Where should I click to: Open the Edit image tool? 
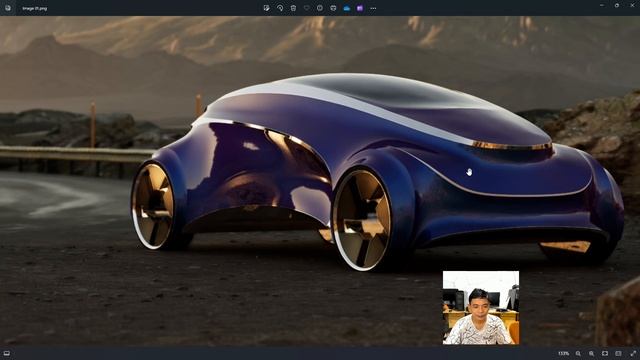(267, 8)
